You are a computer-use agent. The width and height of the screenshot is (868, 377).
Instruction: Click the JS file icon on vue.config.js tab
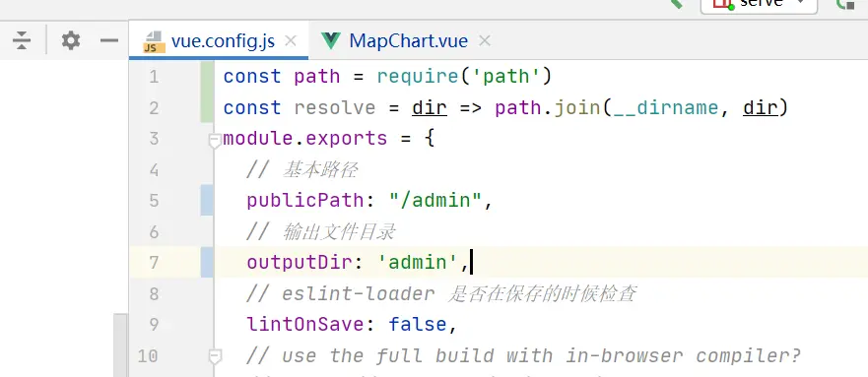pyautogui.click(x=154, y=41)
